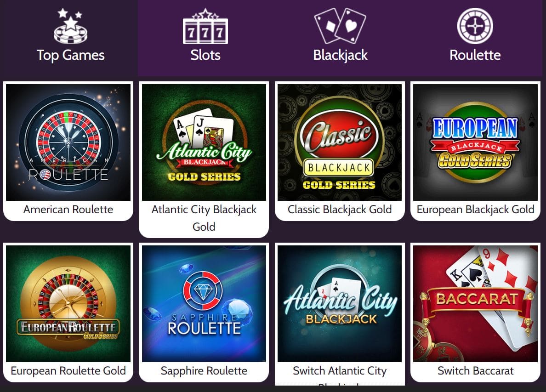The width and height of the screenshot is (546, 392).
Task: Launch European Roulette Gold Series thumbnail
Action: (x=68, y=304)
